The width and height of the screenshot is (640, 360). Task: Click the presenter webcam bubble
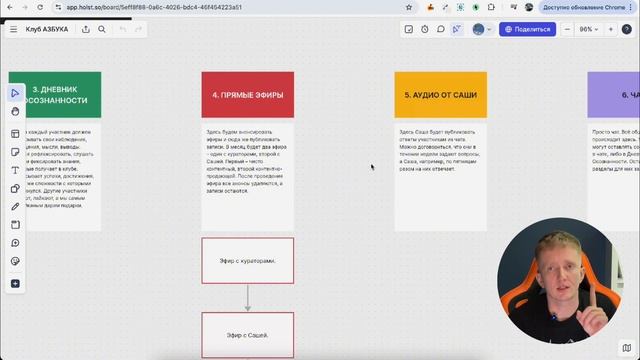click(x=560, y=281)
